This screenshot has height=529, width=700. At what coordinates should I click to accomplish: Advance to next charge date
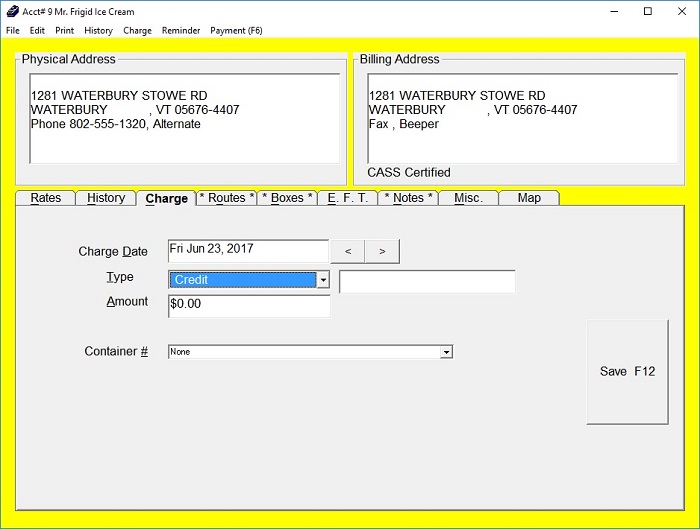pos(382,251)
